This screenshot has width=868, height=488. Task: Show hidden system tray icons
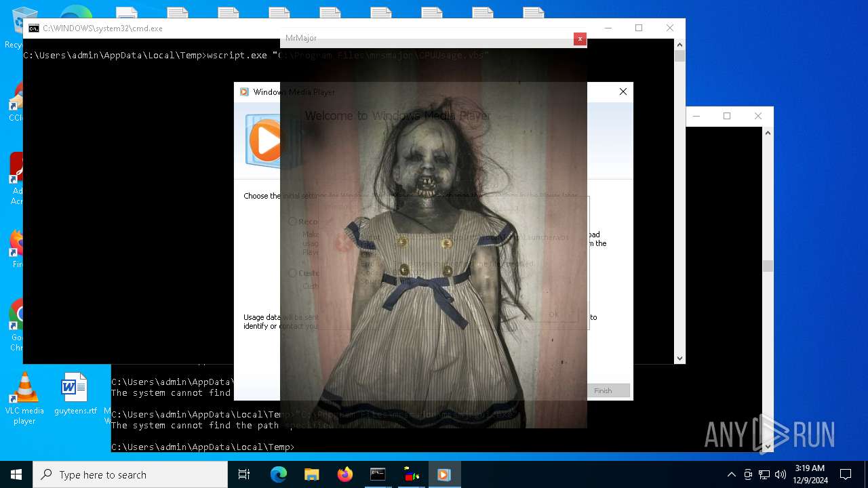tap(731, 474)
